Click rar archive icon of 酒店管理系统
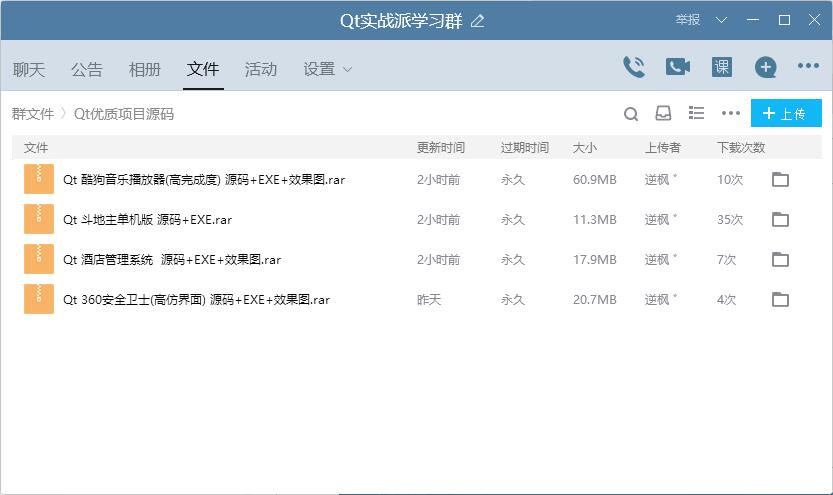Screen dimensions: 833x495 pos(39,259)
